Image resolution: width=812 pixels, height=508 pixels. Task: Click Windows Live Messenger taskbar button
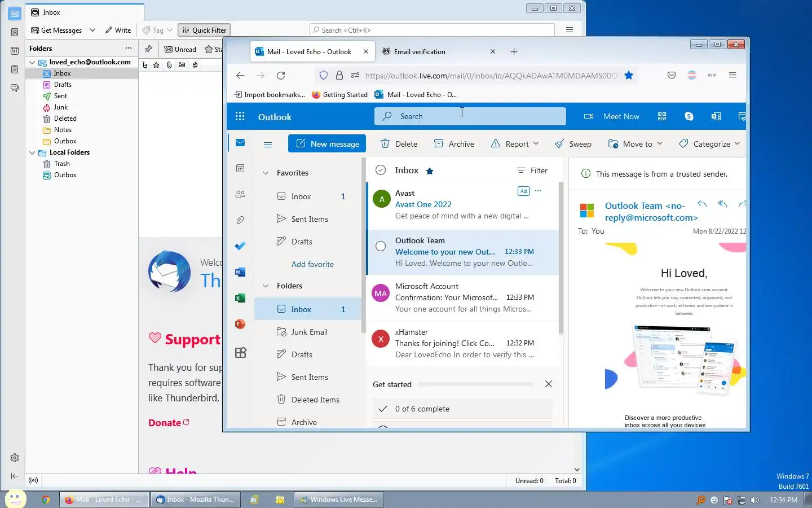[x=339, y=500]
